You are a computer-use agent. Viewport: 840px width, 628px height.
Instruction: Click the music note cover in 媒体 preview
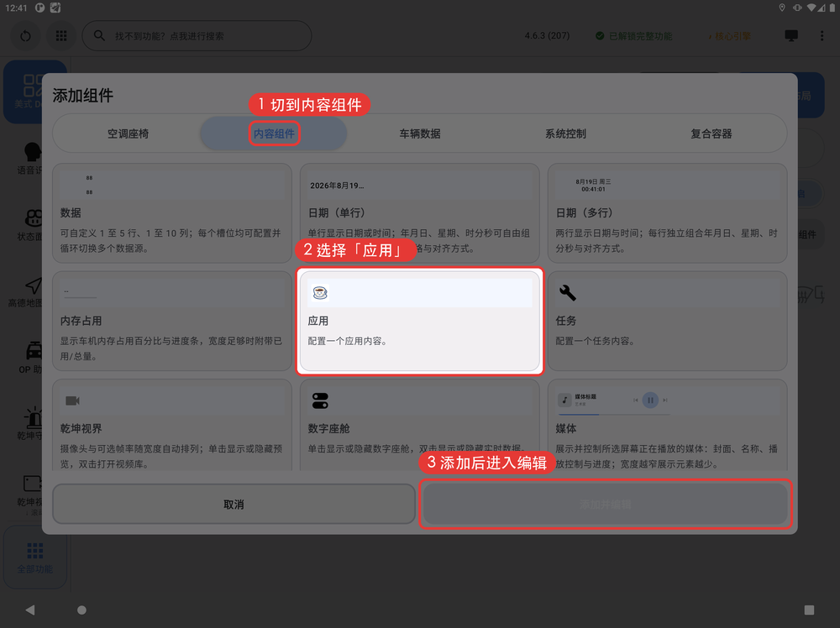tap(564, 400)
